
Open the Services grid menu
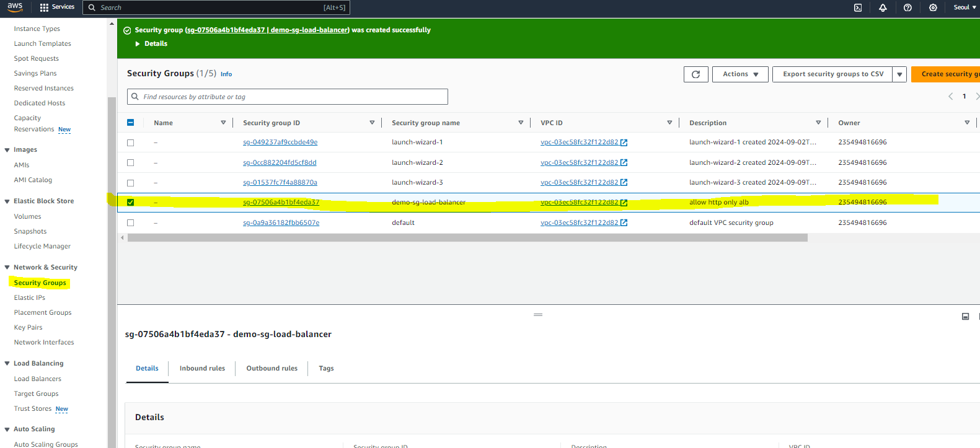point(57,7)
